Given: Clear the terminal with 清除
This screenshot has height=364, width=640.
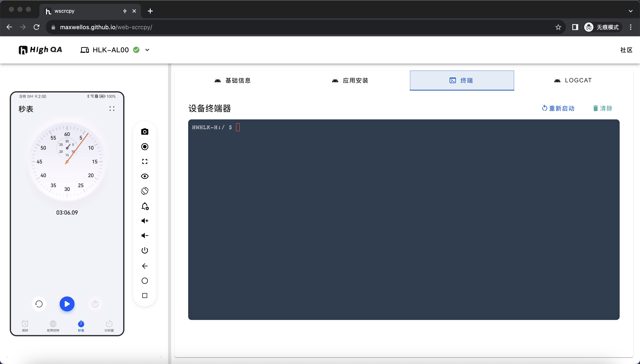Looking at the screenshot, I should (x=603, y=108).
